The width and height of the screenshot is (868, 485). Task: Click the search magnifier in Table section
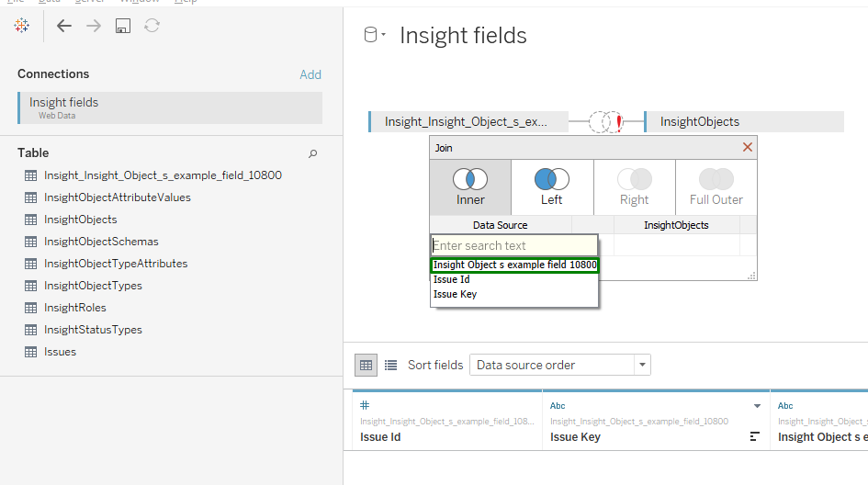(312, 153)
